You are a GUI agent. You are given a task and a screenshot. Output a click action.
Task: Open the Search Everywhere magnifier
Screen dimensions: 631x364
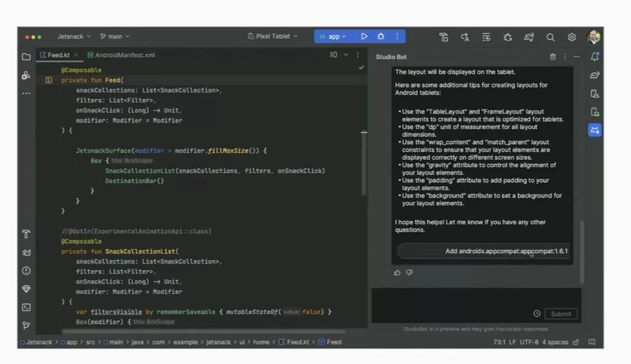550,37
